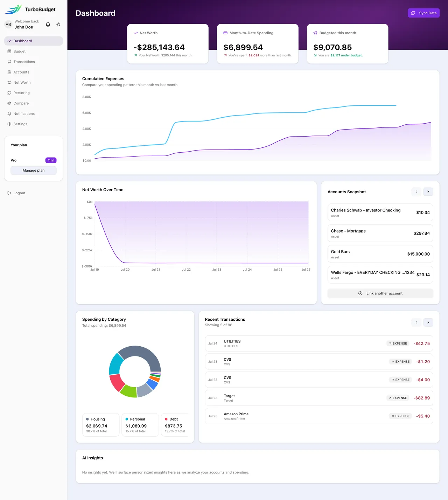This screenshot has height=500, width=448.
Task: Click the Net Worth card trend icon
Action: pos(135,33)
